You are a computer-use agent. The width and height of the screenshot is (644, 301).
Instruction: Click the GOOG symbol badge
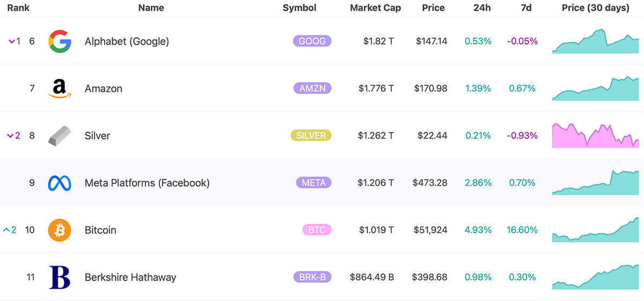pyautogui.click(x=312, y=41)
